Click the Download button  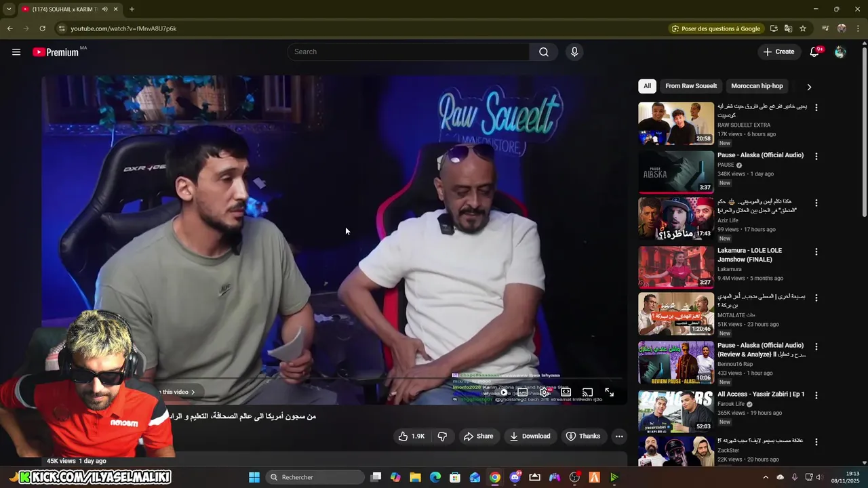530,436
